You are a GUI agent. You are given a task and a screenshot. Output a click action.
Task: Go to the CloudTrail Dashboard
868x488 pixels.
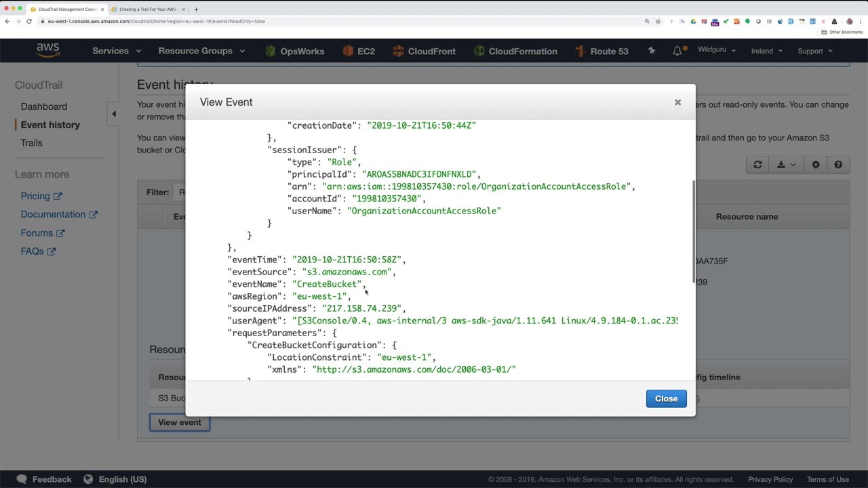coord(44,106)
